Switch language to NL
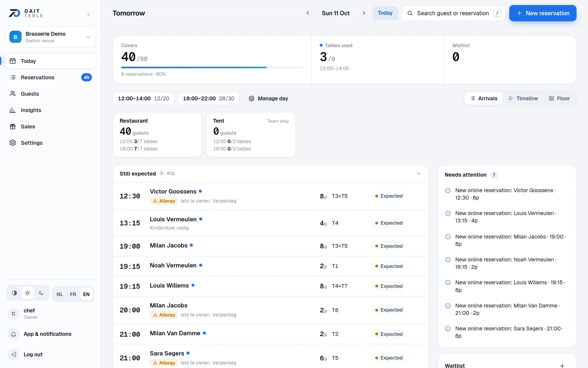588x368 pixels. tap(60, 294)
